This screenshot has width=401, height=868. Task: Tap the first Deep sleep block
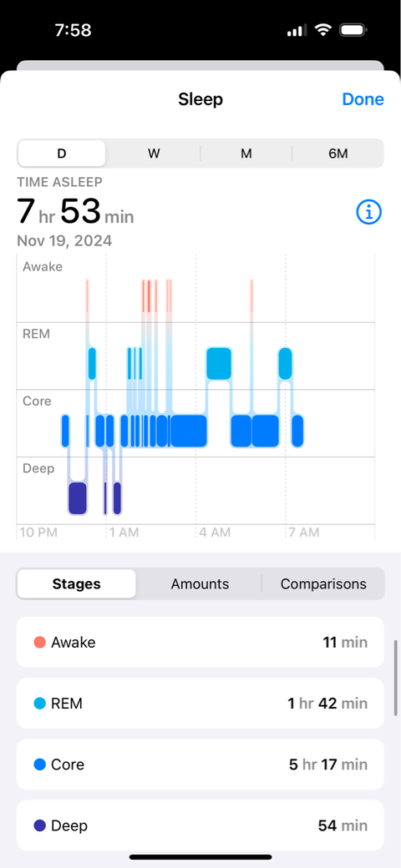[78, 498]
